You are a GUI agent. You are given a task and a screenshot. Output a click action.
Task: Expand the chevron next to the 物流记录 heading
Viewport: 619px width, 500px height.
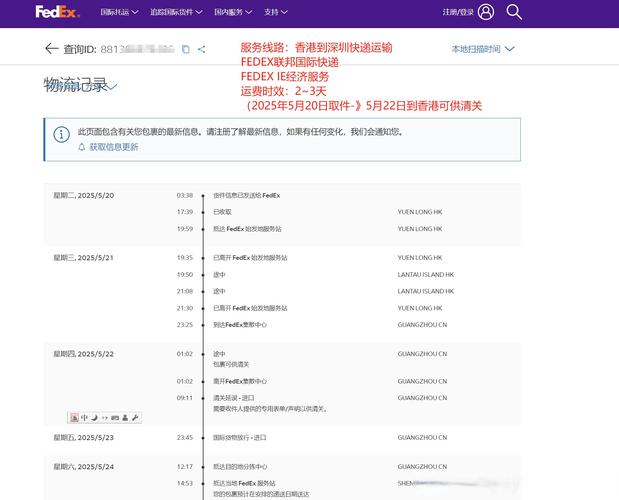point(112,86)
